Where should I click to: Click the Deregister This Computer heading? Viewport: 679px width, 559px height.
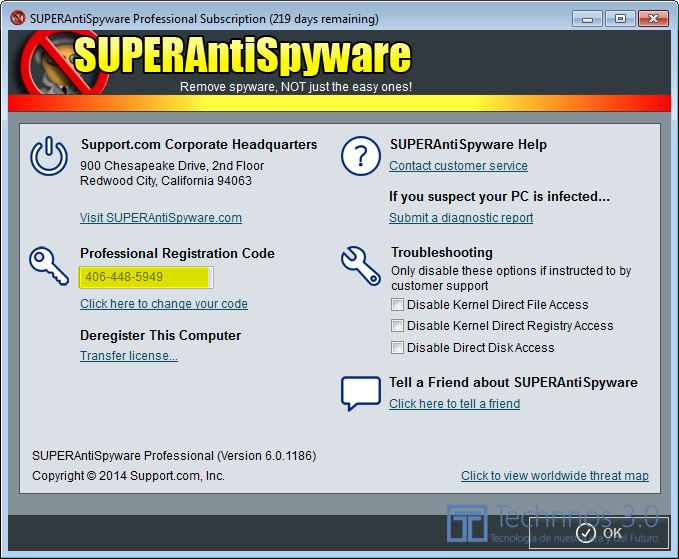160,335
